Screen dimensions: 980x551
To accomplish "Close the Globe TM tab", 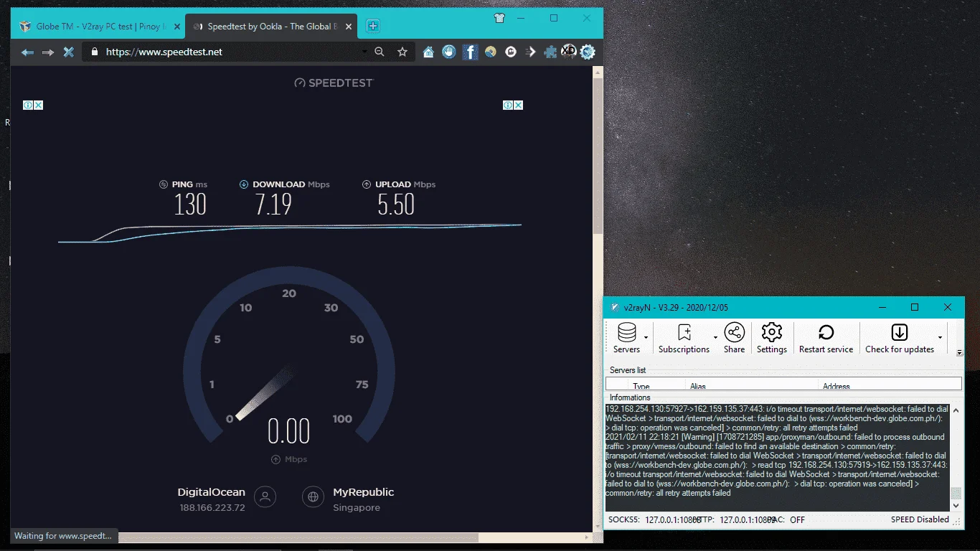I will (x=177, y=27).
